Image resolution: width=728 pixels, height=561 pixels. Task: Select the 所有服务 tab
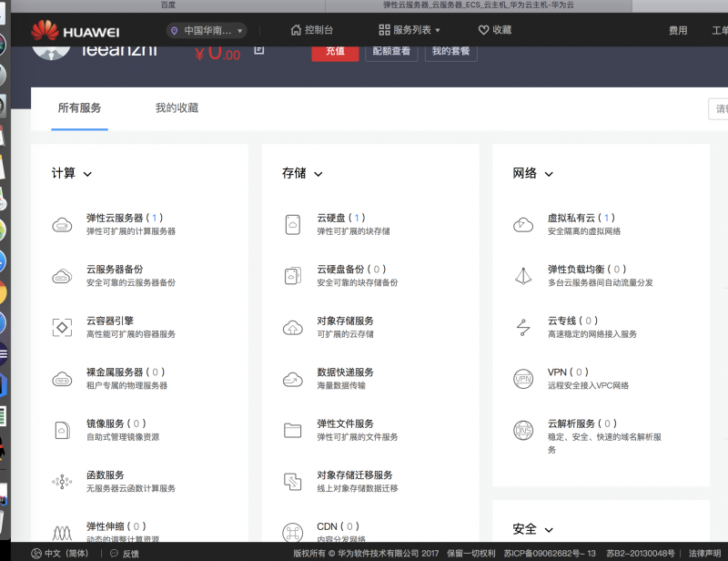[79, 108]
